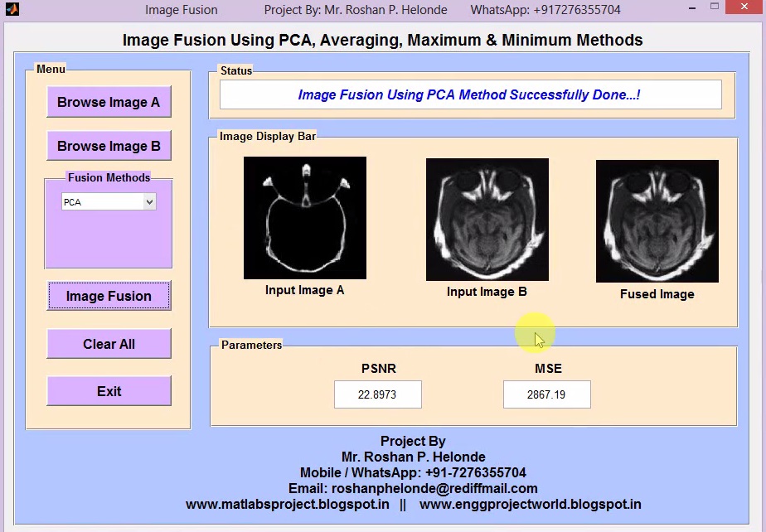Click the Status message text
Image resolution: width=766 pixels, height=532 pixels.
tap(470, 94)
